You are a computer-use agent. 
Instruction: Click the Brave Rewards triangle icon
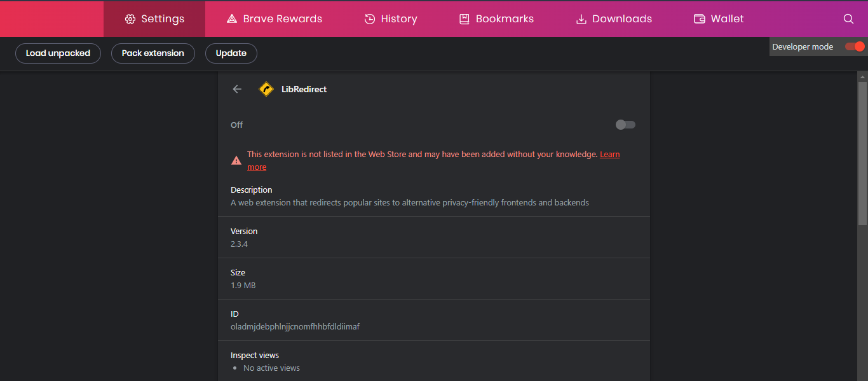point(232,19)
